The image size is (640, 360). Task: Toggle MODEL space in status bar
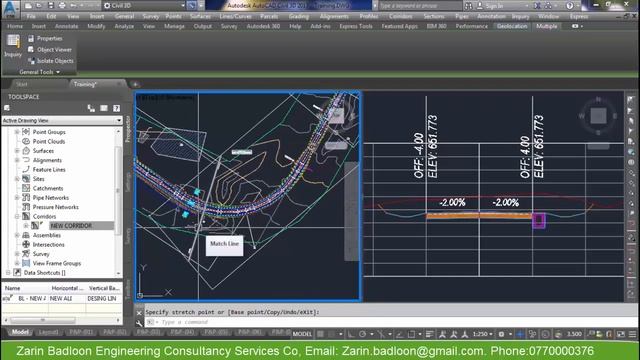302,334
